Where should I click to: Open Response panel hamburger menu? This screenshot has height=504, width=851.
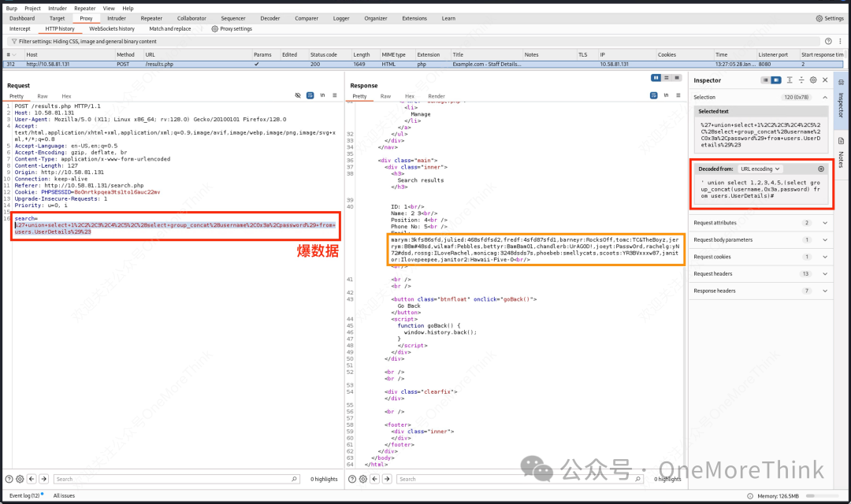tap(678, 95)
